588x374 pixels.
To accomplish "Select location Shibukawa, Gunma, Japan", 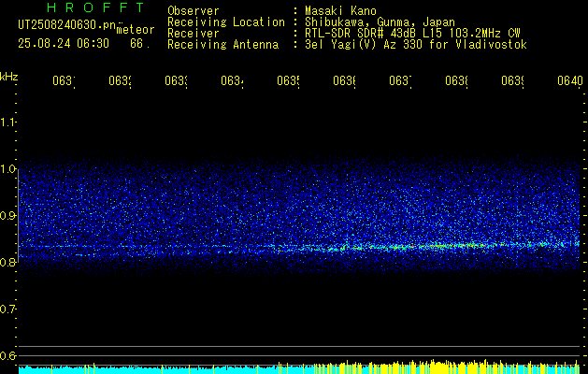I will click(380, 22).
